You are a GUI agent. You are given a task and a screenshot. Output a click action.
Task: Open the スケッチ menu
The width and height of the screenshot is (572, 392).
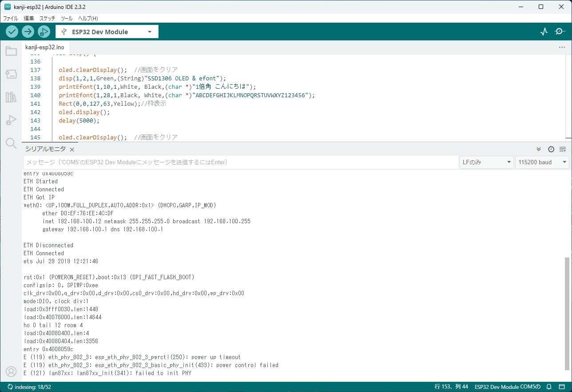pyautogui.click(x=47, y=19)
